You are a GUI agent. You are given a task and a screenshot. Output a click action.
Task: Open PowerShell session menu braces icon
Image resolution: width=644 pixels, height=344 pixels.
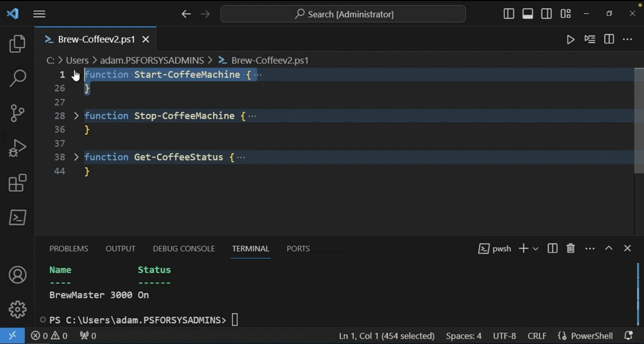click(562, 336)
